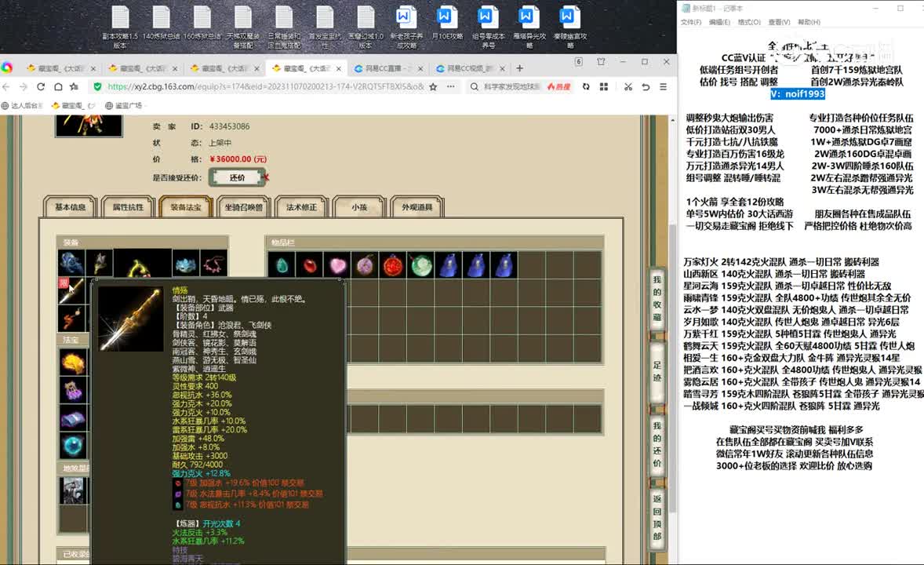This screenshot has width=924, height=565.
Task: Open Notepad's 编辑(E) menu
Action: pyautogui.click(x=719, y=22)
